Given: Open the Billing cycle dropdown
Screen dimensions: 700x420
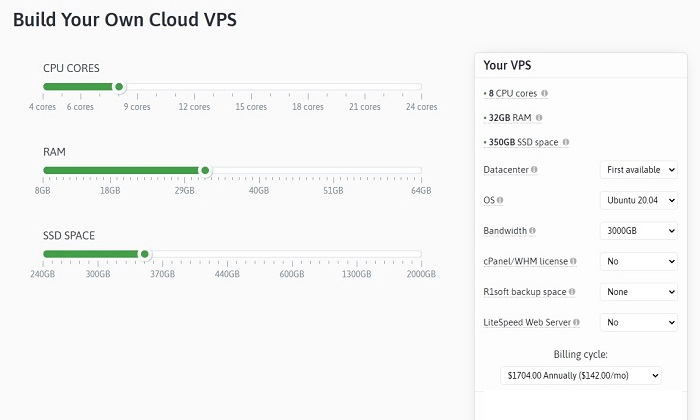Looking at the screenshot, I should pos(581,375).
